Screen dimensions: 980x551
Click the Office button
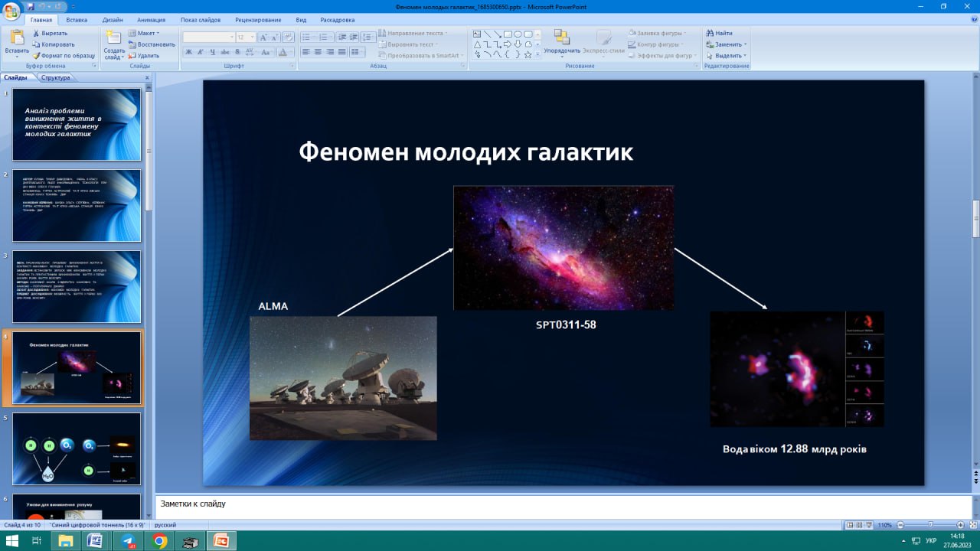coord(11,10)
